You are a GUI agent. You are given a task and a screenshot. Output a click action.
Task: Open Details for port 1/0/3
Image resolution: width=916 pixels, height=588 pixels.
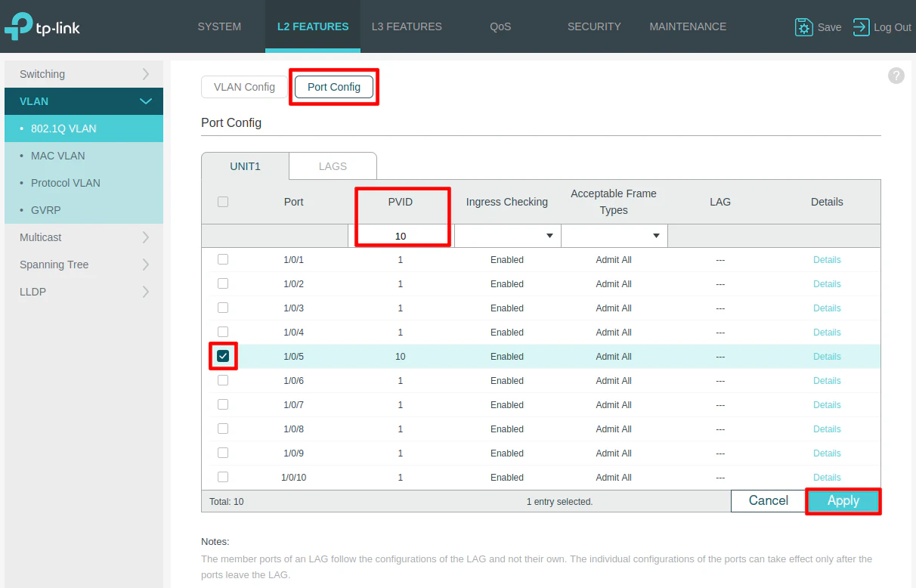827,308
